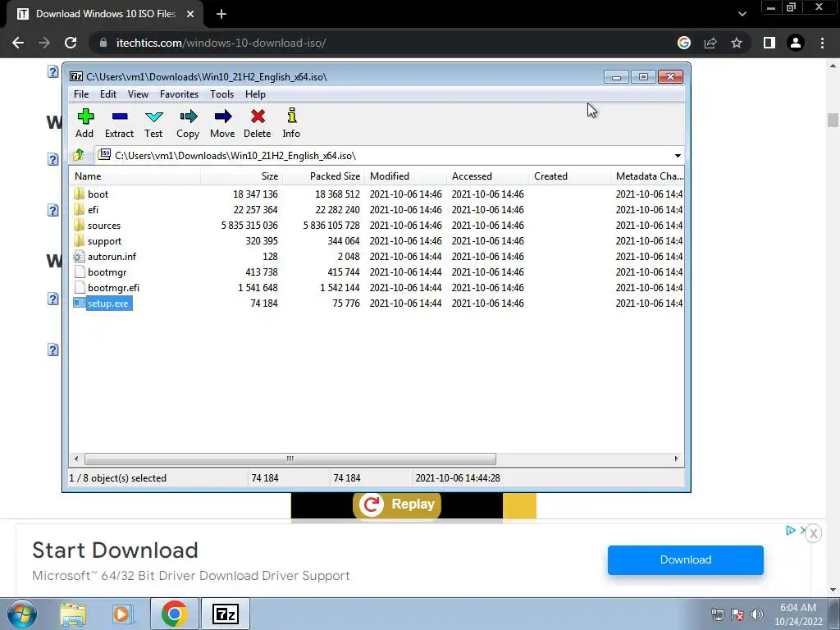Select the support folder icon
Screen dimensions: 840x630
(x=80, y=240)
